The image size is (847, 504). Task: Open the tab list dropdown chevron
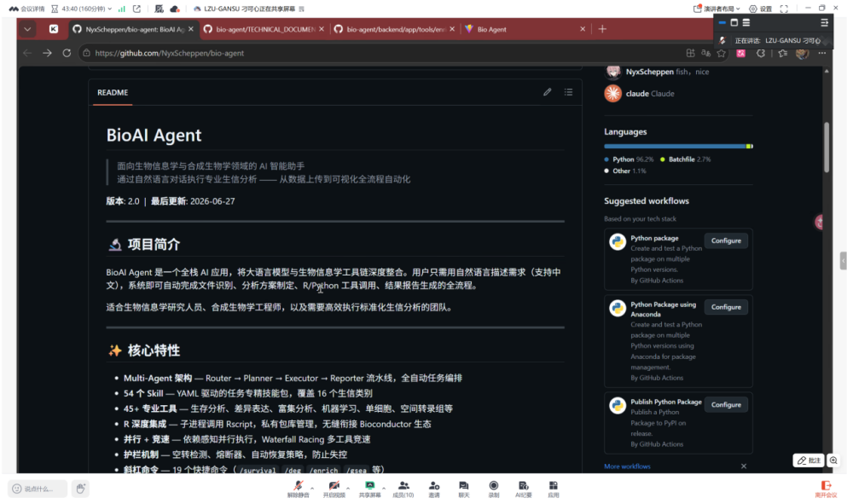[x=27, y=29]
